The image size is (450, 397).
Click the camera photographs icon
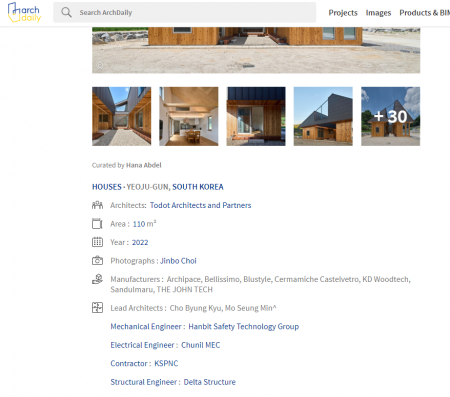97,260
